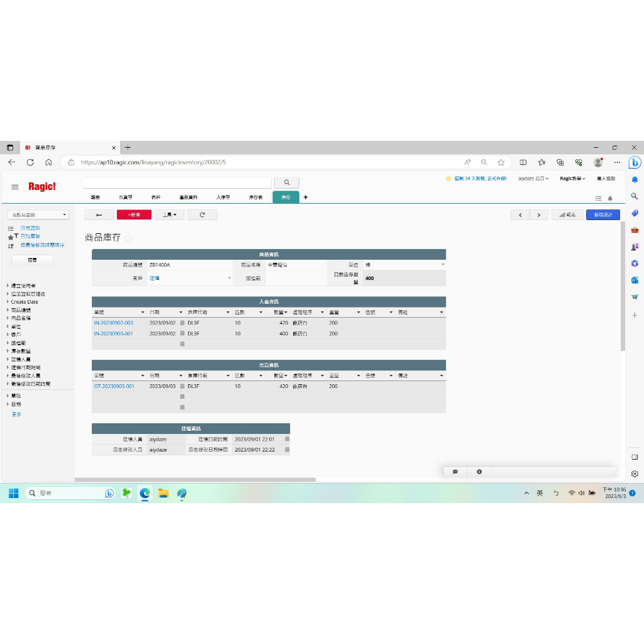The width and height of the screenshot is (644, 644).
Task: Open Edge favorites star-list icon
Action: pyautogui.click(x=541, y=162)
